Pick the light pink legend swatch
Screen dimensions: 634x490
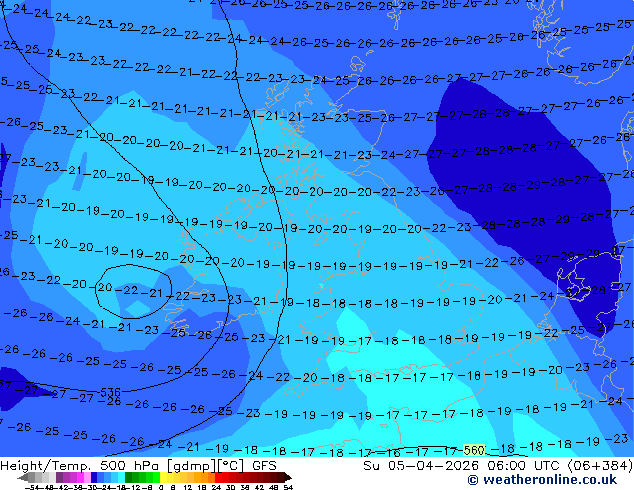pos(87,477)
